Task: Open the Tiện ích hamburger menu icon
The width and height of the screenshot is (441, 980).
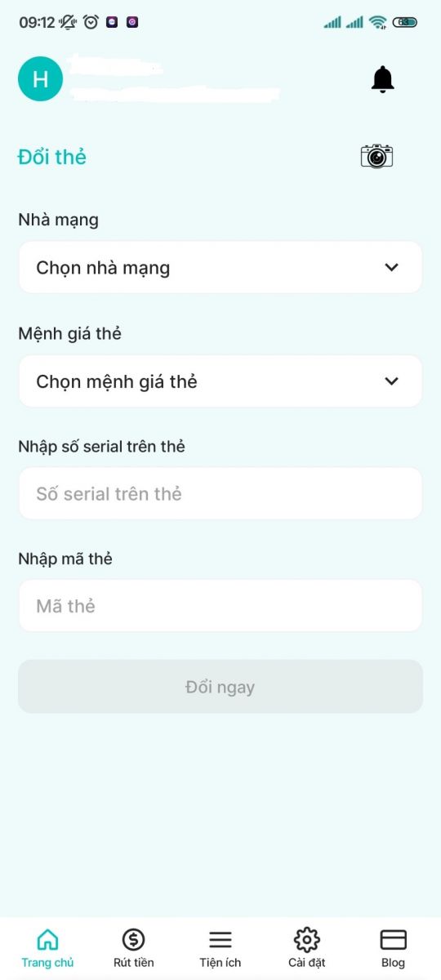Action: click(x=220, y=939)
